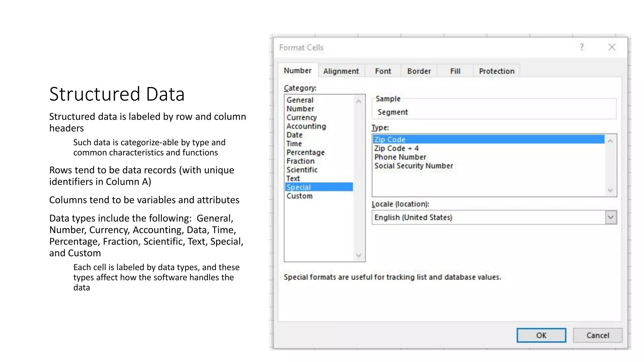This screenshot has height=362, width=644.
Task: Click the Cancel button
Action: (597, 335)
